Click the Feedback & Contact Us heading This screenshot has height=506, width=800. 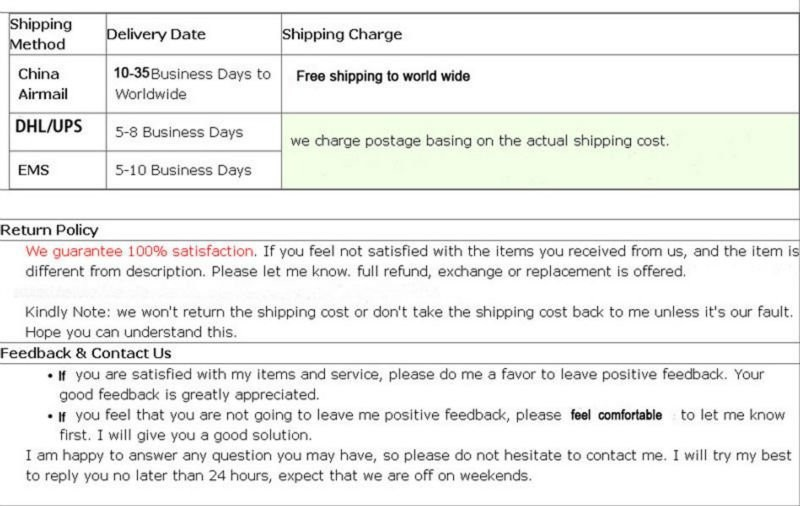85,353
